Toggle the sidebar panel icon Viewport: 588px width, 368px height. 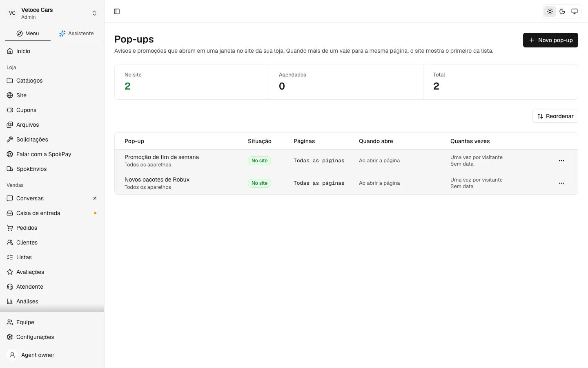117,11
